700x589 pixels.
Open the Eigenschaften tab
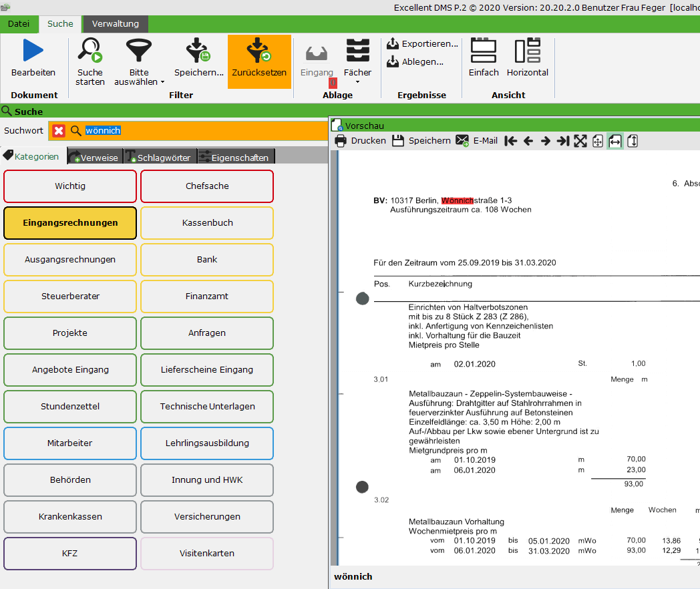(236, 157)
